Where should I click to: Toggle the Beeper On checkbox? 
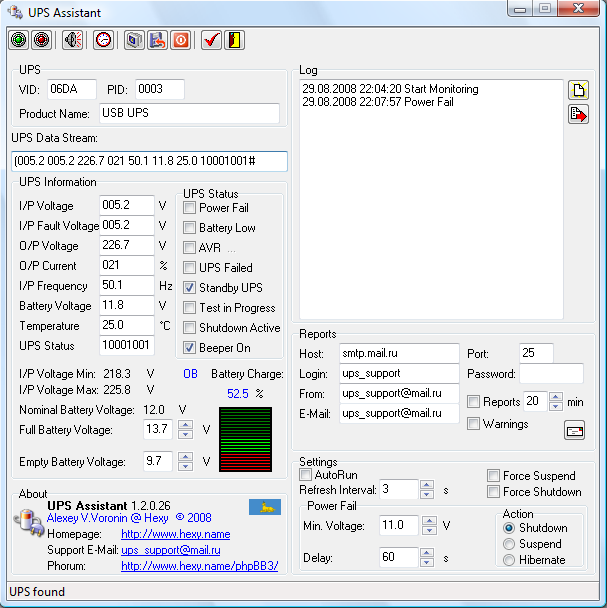pyautogui.click(x=189, y=347)
